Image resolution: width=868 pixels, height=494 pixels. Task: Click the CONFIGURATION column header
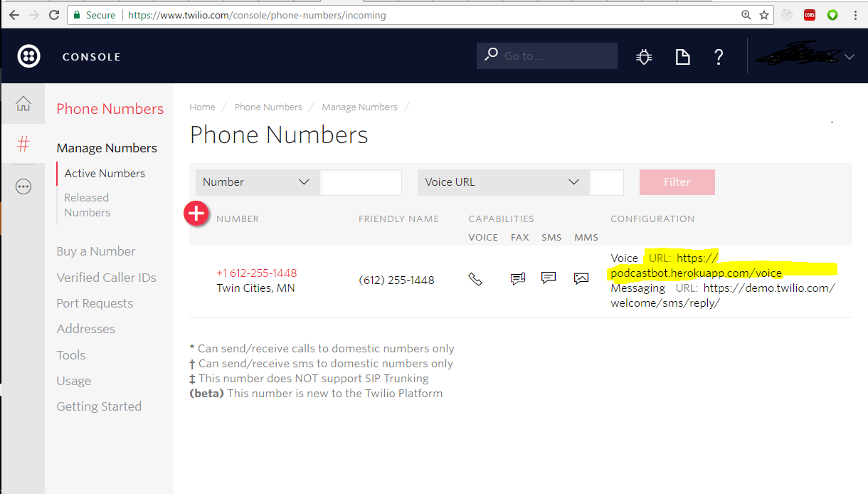(x=652, y=219)
